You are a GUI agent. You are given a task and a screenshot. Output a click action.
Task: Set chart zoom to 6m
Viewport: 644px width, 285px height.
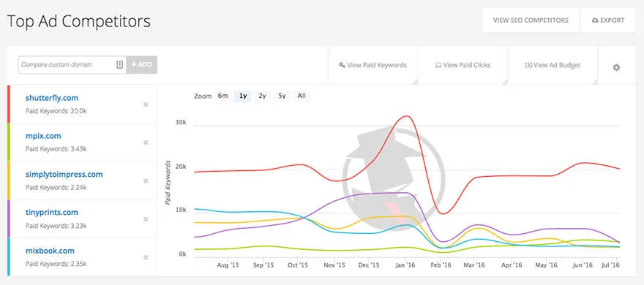tap(222, 96)
